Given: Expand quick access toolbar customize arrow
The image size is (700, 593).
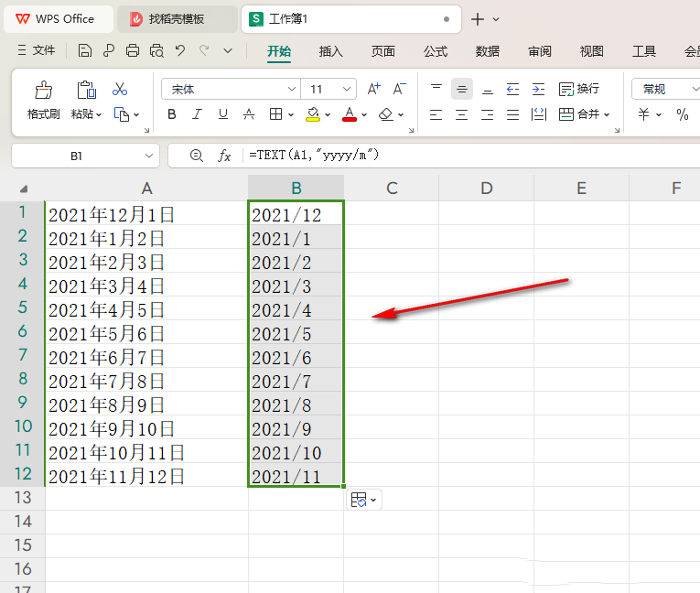Looking at the screenshot, I should 228,51.
